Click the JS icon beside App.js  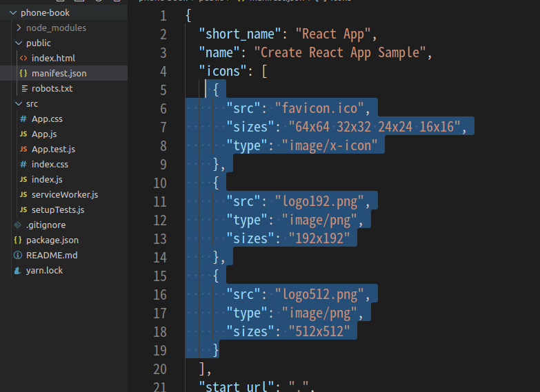23,134
